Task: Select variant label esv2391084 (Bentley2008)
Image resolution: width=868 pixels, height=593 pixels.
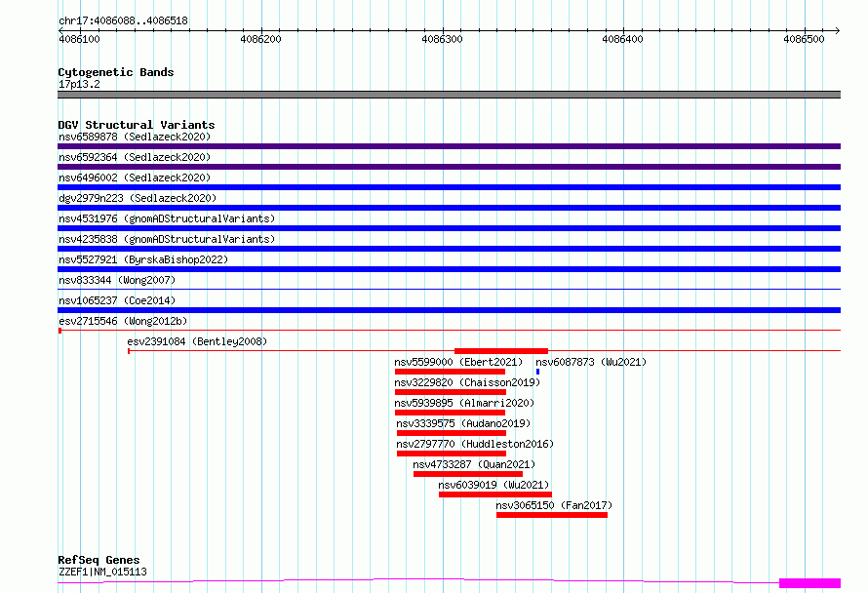Action: tap(197, 341)
